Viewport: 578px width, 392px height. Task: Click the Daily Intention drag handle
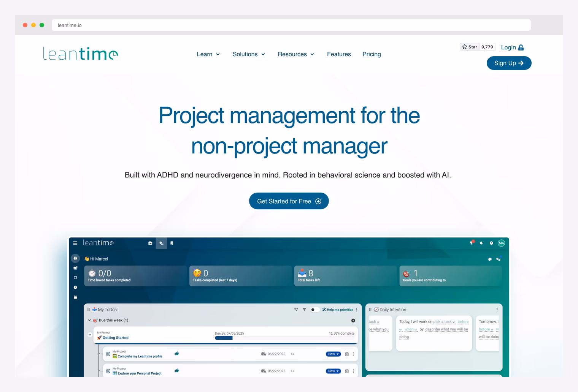point(370,310)
